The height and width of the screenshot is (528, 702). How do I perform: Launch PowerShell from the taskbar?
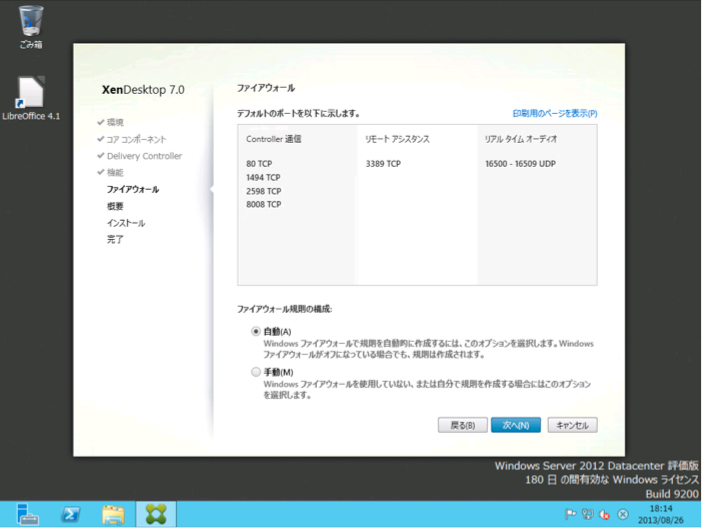click(71, 514)
